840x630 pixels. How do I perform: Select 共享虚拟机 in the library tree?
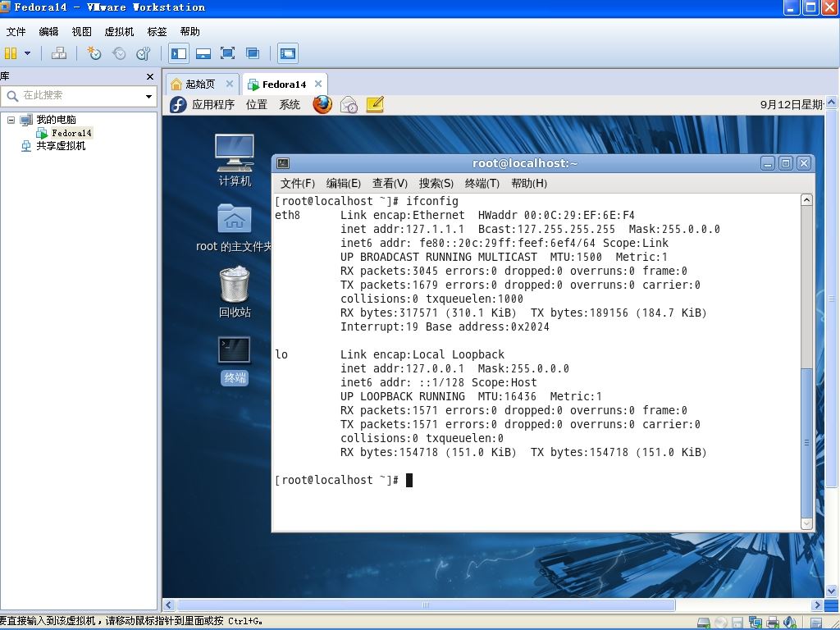pyautogui.click(x=61, y=146)
